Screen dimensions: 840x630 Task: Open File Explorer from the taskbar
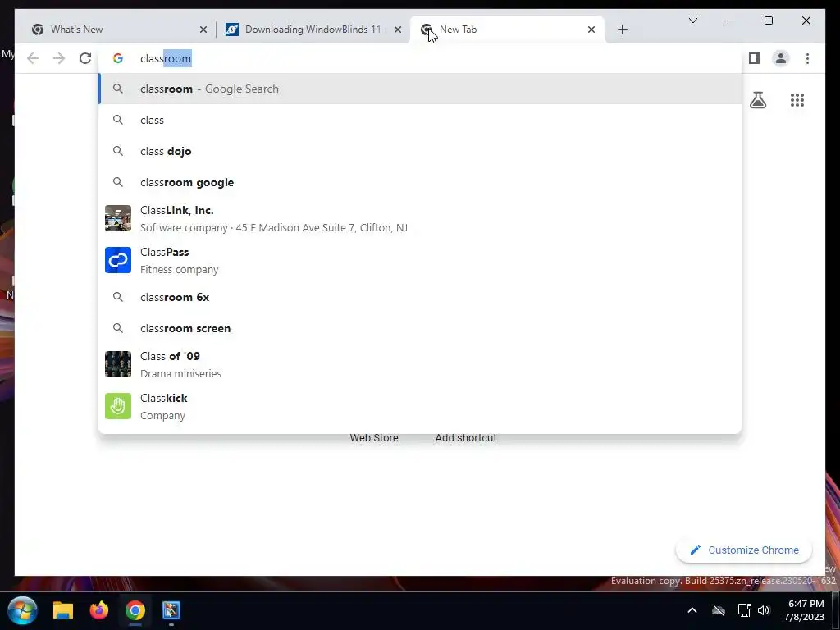coord(62,610)
